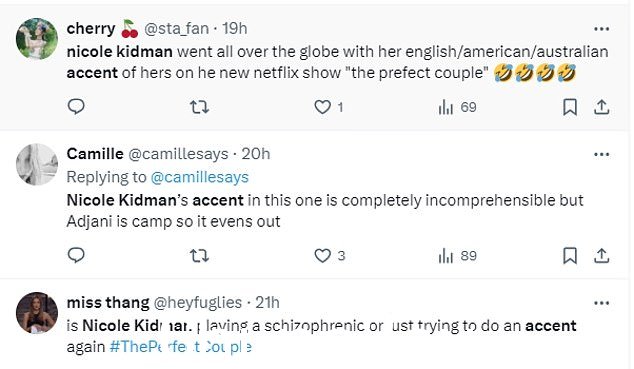This screenshot has width=634, height=369.
Task: Share Camille's tweet
Action: pos(601,255)
